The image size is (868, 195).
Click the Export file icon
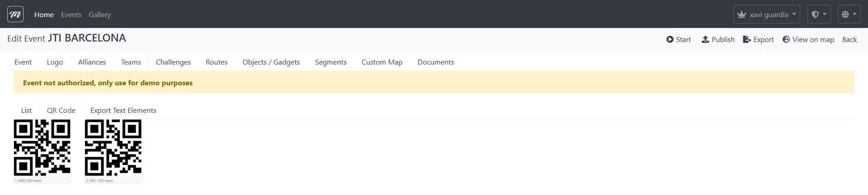(x=746, y=40)
